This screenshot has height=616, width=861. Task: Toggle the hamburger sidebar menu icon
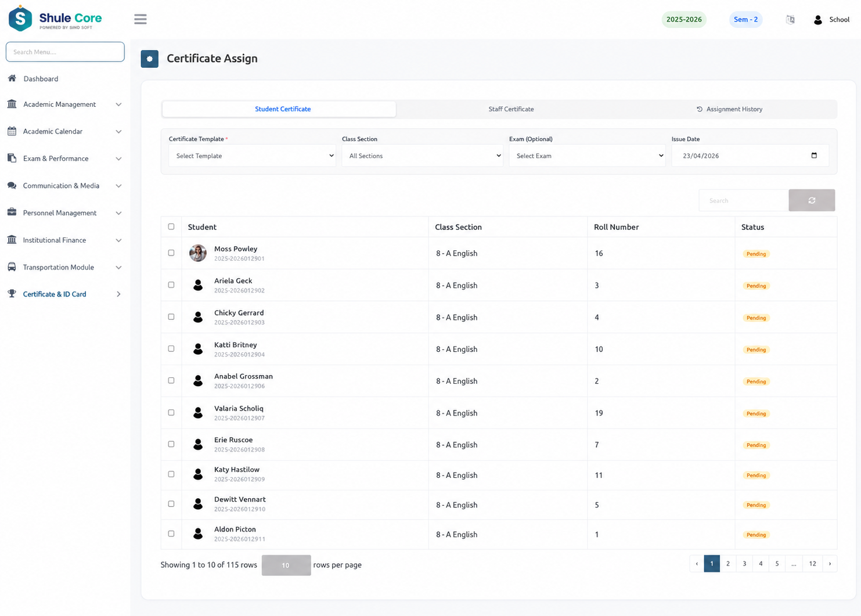click(141, 19)
